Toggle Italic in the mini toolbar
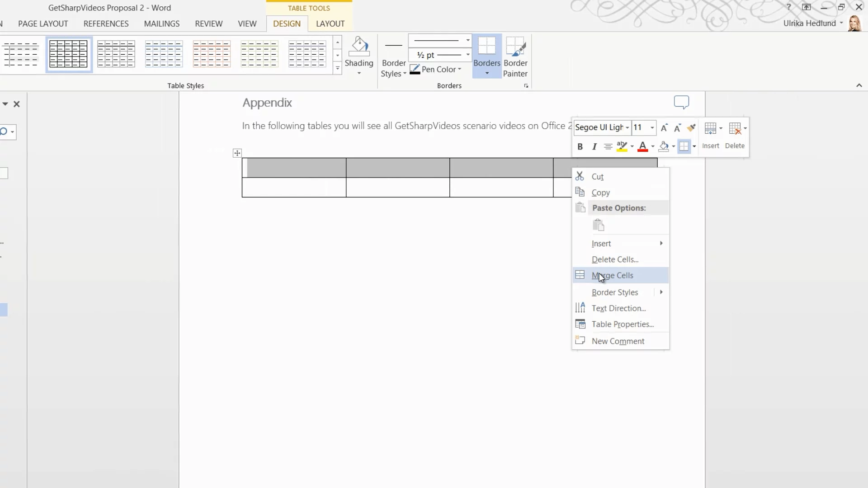This screenshot has height=488, width=868. (x=594, y=146)
